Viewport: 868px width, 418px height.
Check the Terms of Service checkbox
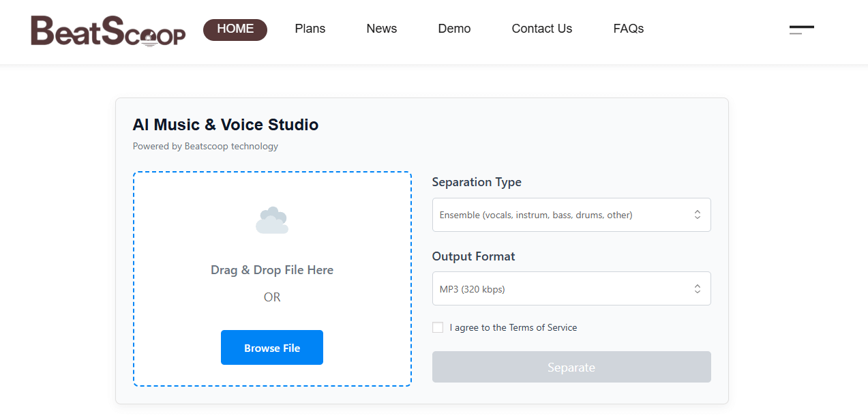click(x=438, y=328)
